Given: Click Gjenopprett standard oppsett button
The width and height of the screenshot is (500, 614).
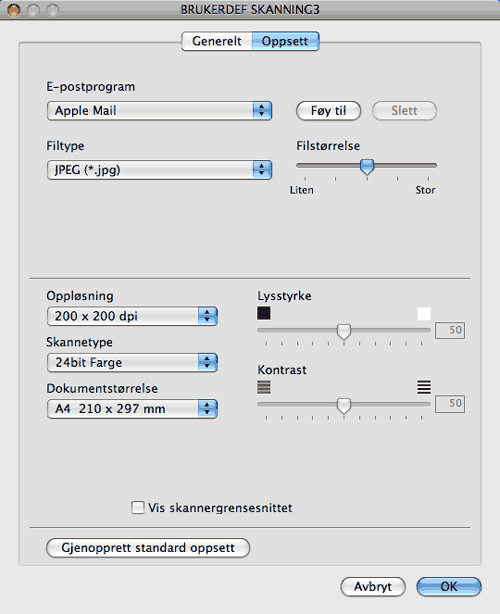Looking at the screenshot, I should [x=148, y=547].
